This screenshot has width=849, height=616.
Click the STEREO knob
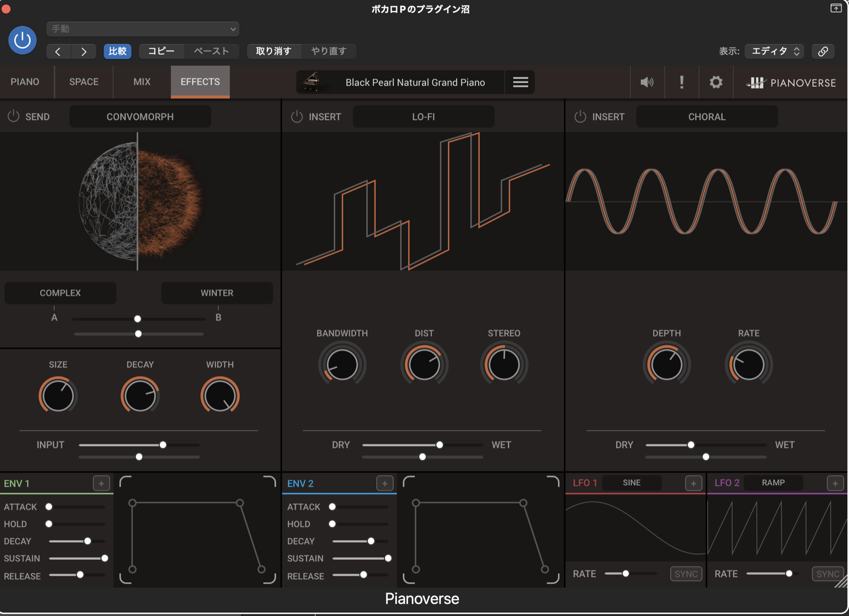(504, 365)
